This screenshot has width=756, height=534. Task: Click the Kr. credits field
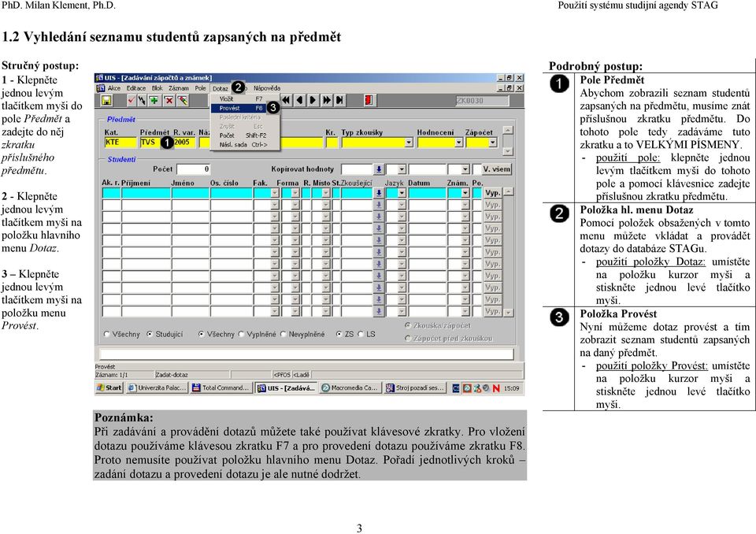click(x=332, y=143)
